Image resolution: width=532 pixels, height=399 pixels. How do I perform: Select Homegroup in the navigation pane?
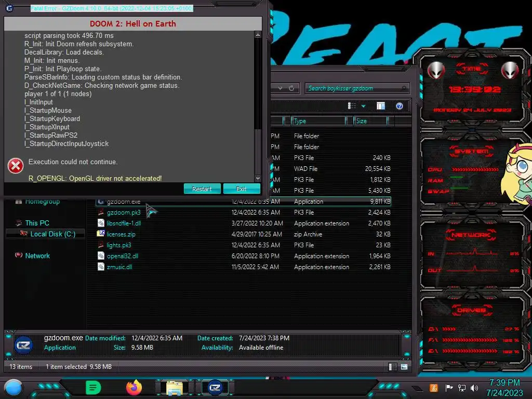point(43,202)
